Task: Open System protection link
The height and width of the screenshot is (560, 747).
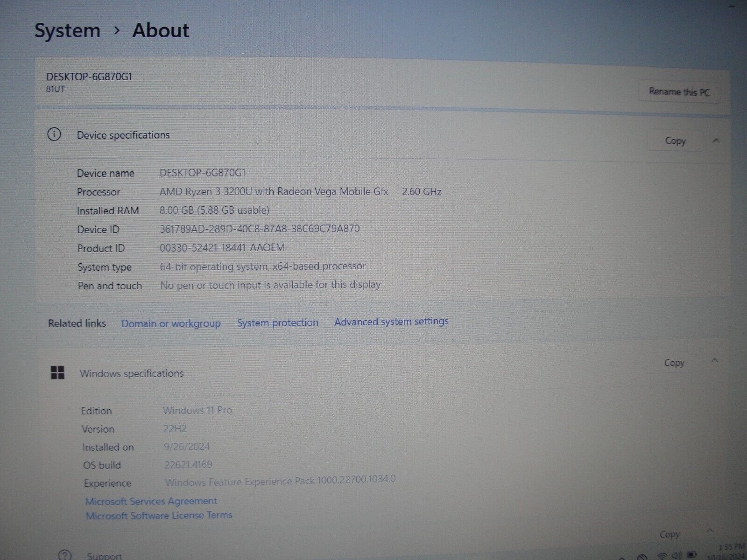Action: pyautogui.click(x=277, y=322)
